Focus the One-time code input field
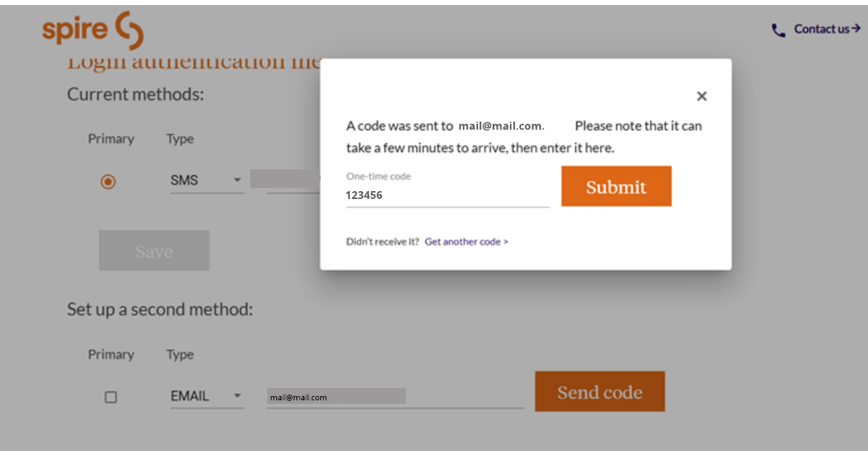Image resolution: width=868 pixels, height=456 pixels. pos(447,195)
